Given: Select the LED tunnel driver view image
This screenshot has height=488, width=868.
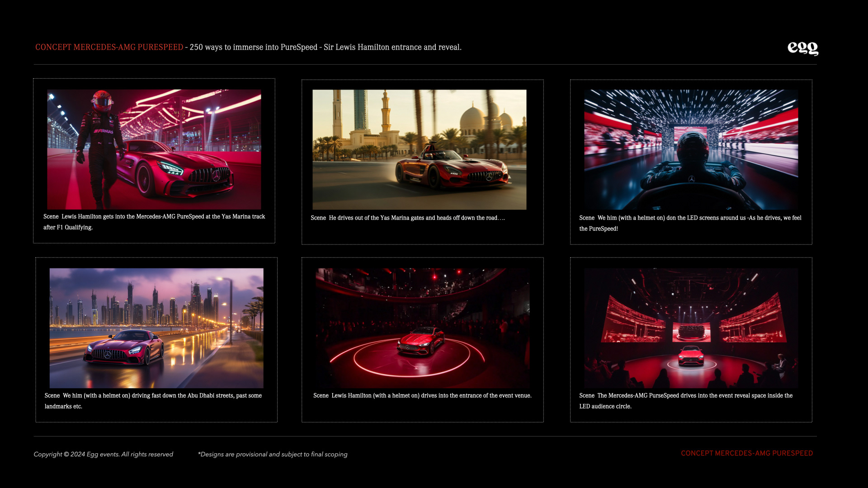Looking at the screenshot, I should (691, 150).
